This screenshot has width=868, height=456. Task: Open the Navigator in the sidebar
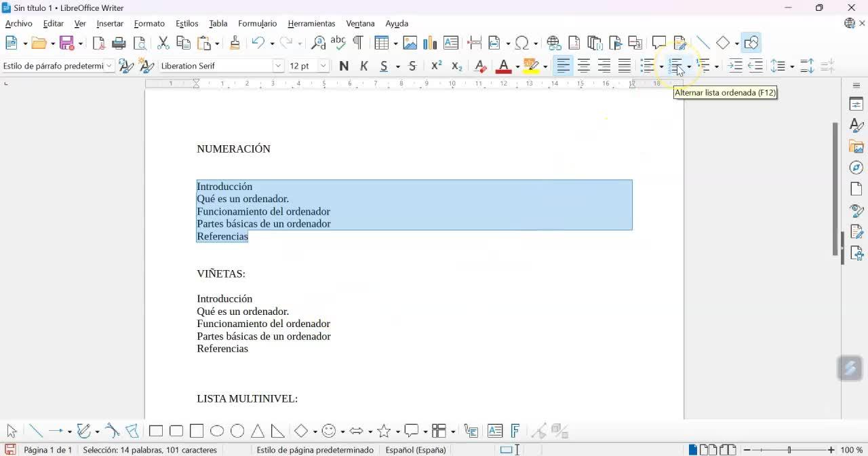[x=856, y=168]
